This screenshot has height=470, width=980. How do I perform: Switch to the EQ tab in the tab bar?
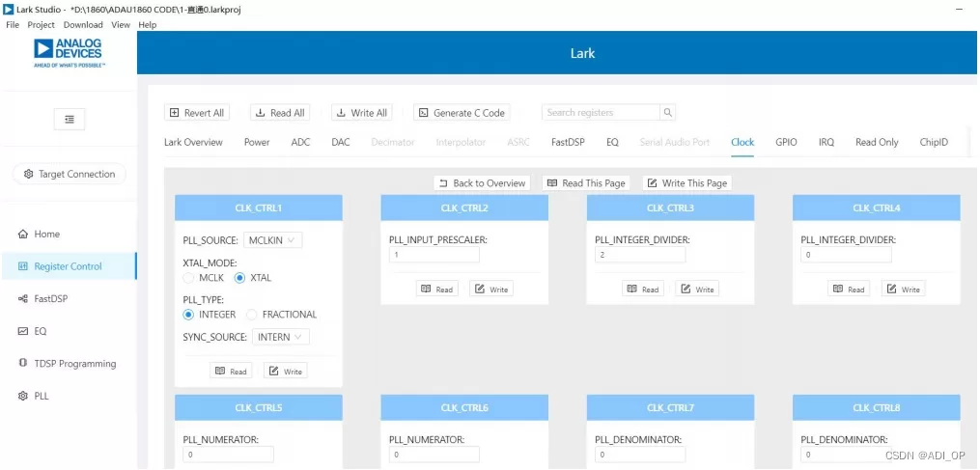(612, 142)
